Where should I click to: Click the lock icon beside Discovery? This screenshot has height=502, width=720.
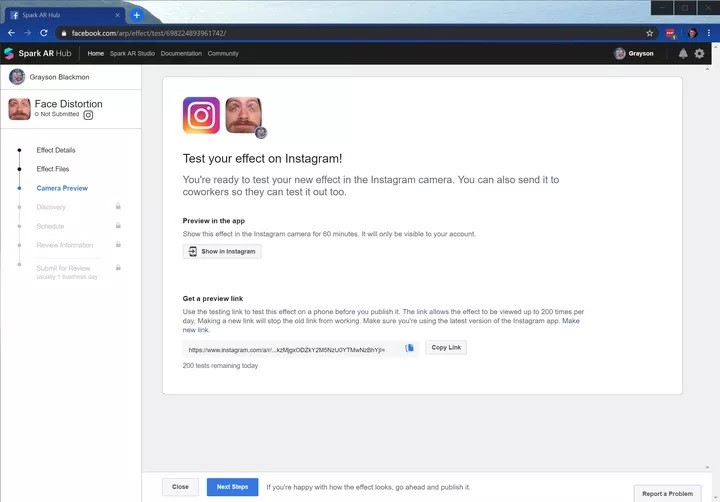[x=118, y=206]
